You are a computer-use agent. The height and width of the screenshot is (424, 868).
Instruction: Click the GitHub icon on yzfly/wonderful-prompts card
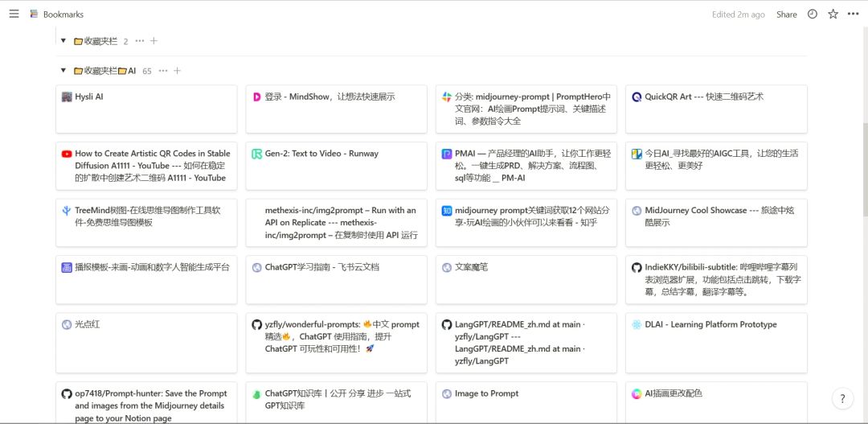256,324
